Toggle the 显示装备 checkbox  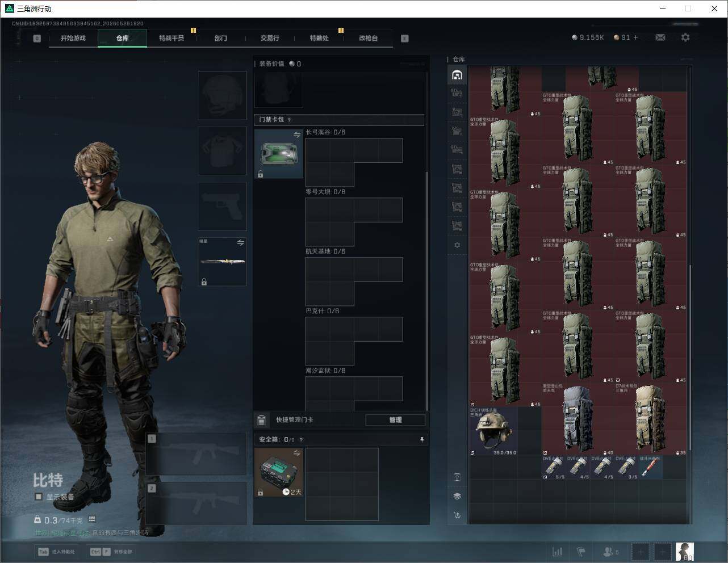tap(39, 497)
